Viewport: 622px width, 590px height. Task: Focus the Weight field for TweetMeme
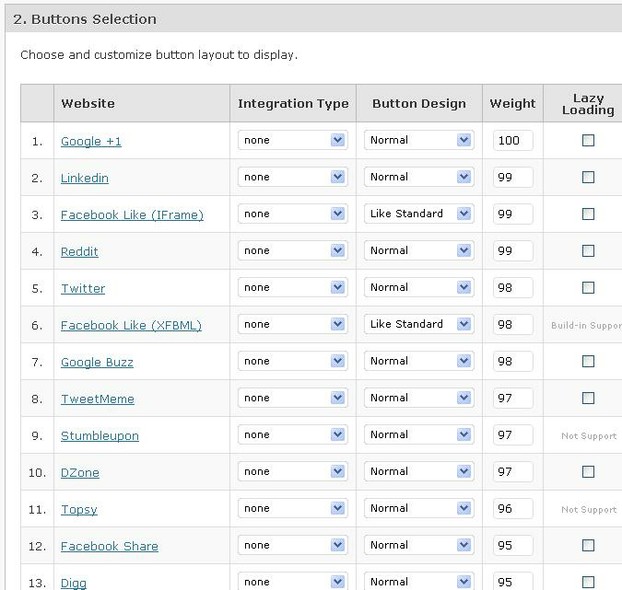(x=513, y=398)
